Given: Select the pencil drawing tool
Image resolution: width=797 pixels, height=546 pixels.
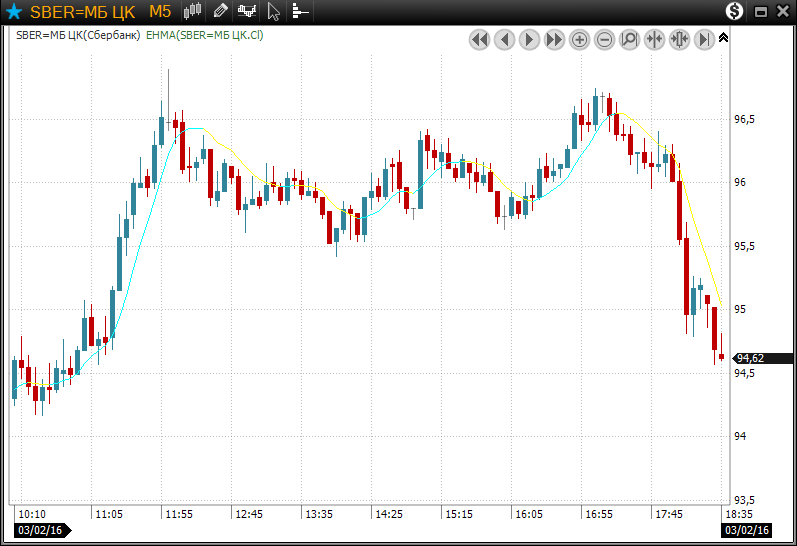Looking at the screenshot, I should 220,12.
